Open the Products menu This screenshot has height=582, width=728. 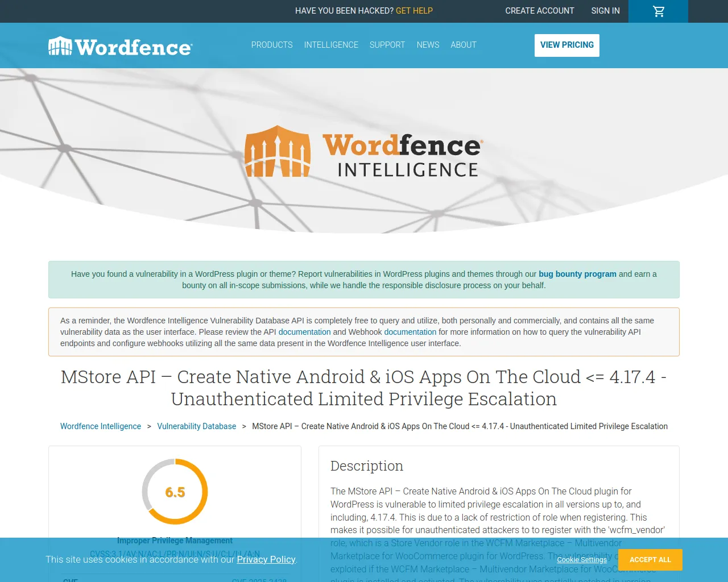click(x=272, y=45)
